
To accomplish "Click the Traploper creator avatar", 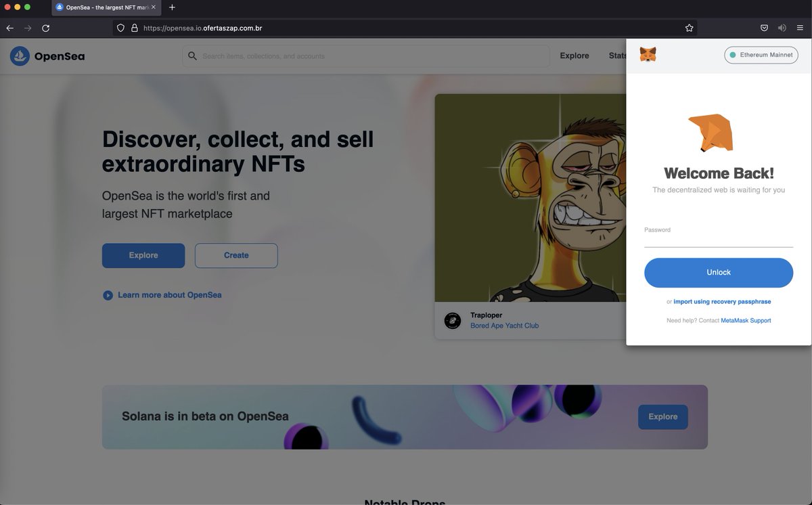I will (x=453, y=321).
